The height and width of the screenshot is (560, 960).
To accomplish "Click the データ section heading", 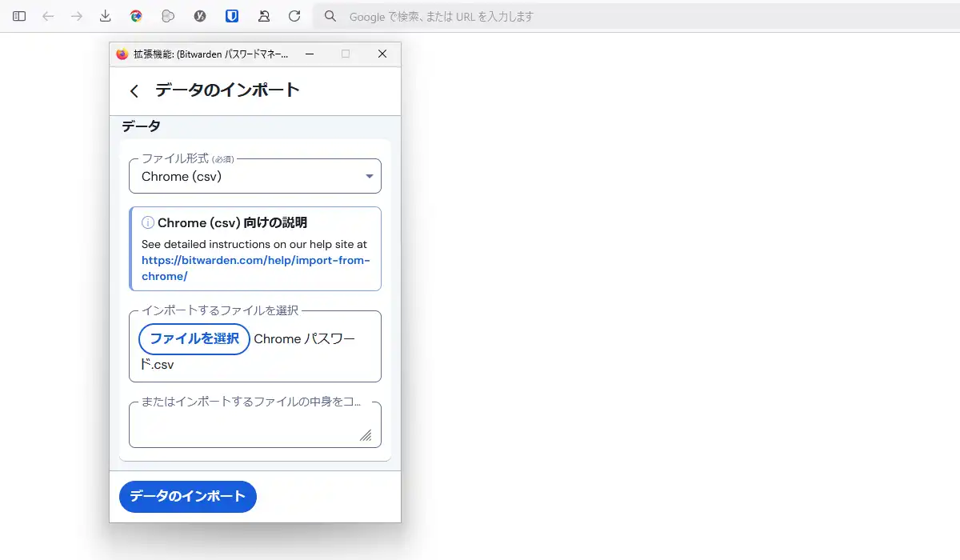I will [x=142, y=126].
